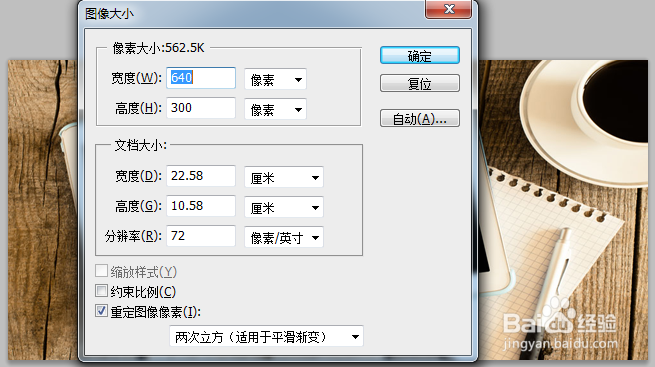Click the 图像大小 dialog title

click(x=109, y=14)
